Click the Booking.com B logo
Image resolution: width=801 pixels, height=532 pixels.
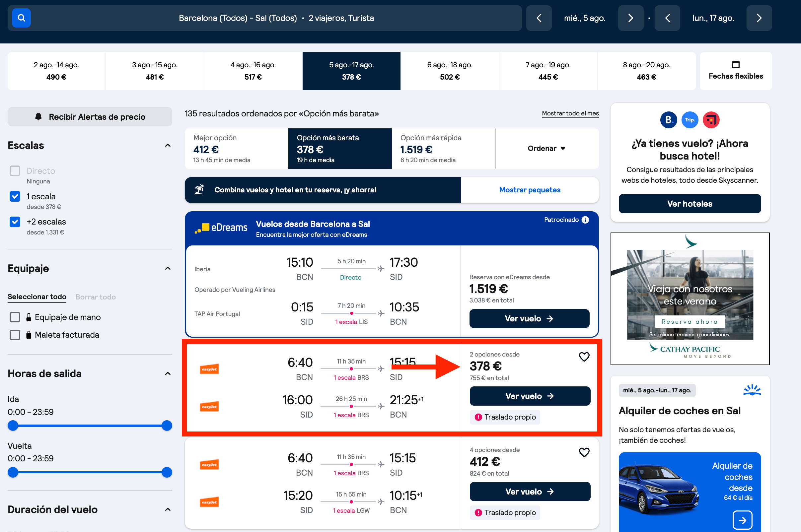coord(668,120)
